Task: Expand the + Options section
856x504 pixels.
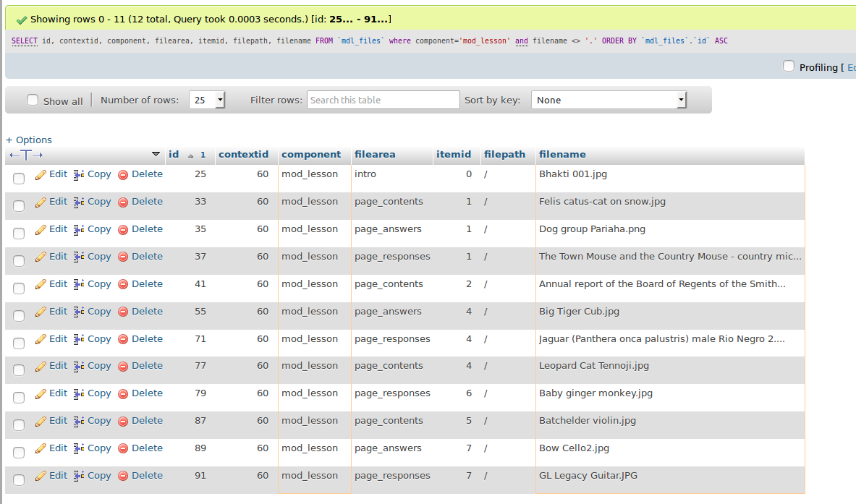Action: pyautogui.click(x=29, y=140)
